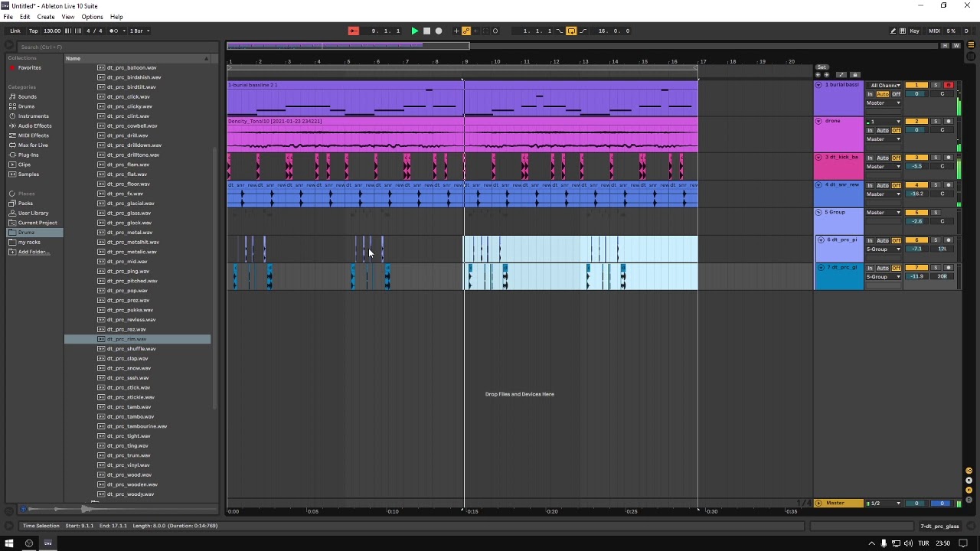The image size is (980, 551).
Task: Click the system tray volume icon
Action: pyautogui.click(x=908, y=543)
